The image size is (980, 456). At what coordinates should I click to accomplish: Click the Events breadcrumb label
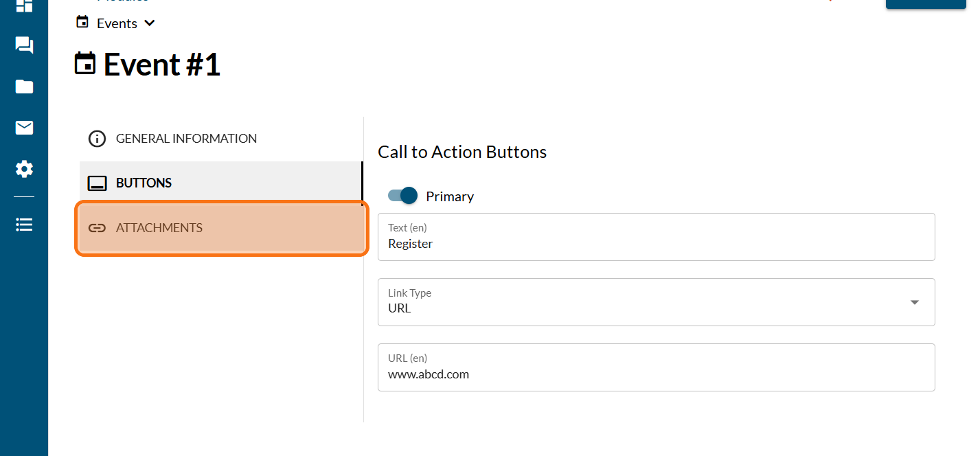pyautogui.click(x=117, y=23)
